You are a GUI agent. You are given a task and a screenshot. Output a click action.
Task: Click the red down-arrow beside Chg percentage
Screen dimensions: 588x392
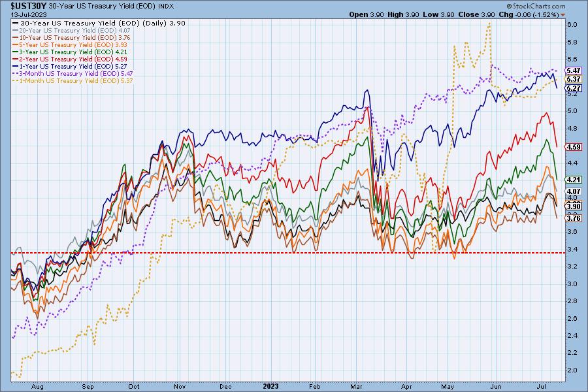(x=563, y=15)
